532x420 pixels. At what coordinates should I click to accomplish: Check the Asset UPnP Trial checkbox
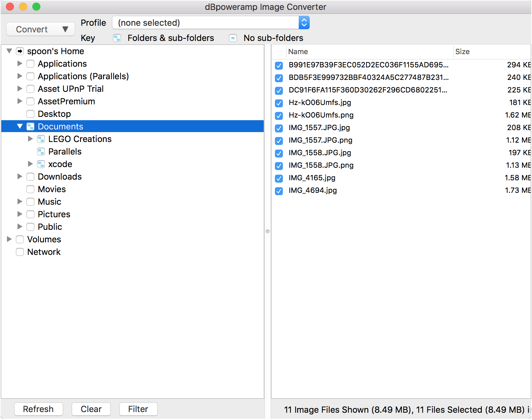tap(30, 89)
